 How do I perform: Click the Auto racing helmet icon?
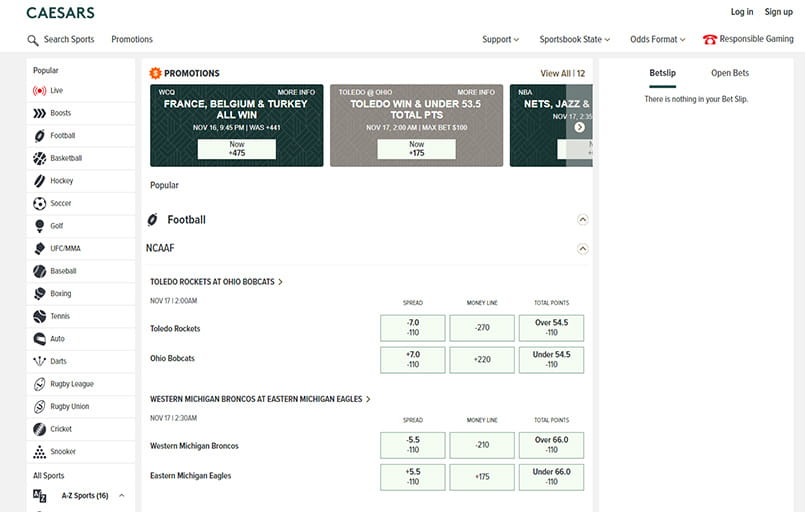(x=40, y=339)
